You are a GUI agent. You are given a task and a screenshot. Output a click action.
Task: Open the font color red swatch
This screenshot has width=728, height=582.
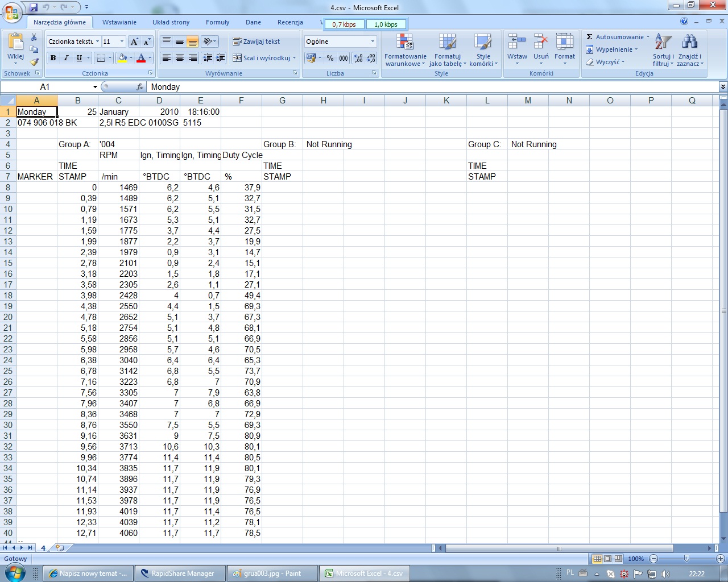pos(141,58)
